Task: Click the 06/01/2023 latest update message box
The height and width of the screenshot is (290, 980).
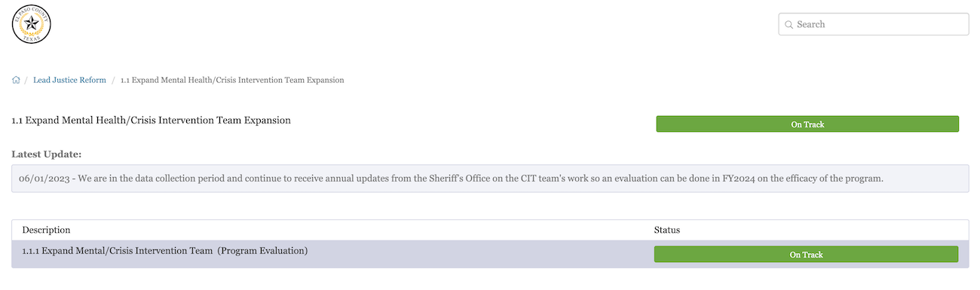Action: click(491, 179)
